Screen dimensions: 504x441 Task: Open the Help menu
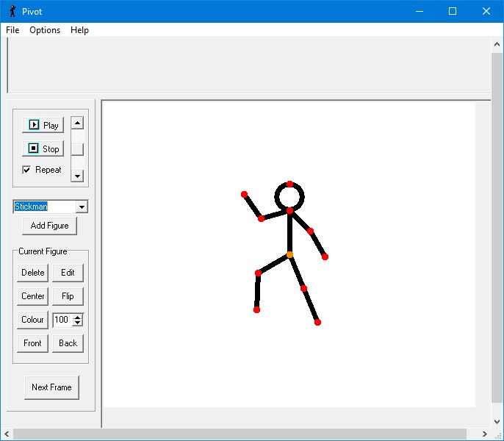pyautogui.click(x=79, y=30)
